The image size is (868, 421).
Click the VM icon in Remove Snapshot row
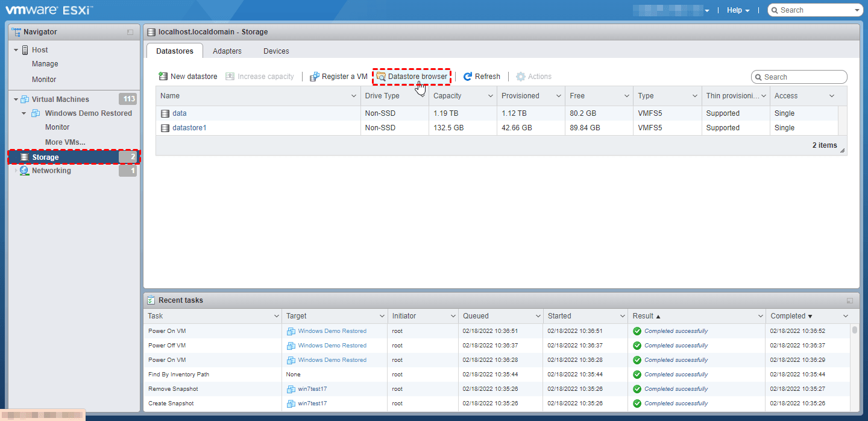[291, 389]
